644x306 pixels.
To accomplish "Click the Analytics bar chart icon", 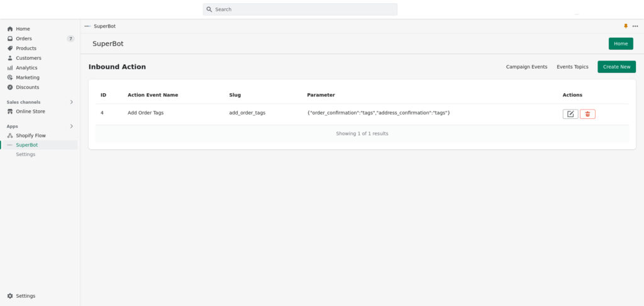I will [10, 68].
